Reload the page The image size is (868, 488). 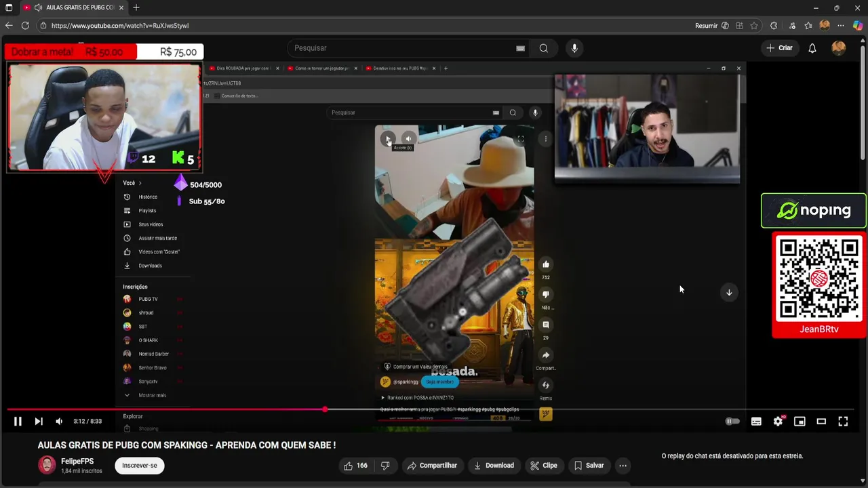pos(25,26)
